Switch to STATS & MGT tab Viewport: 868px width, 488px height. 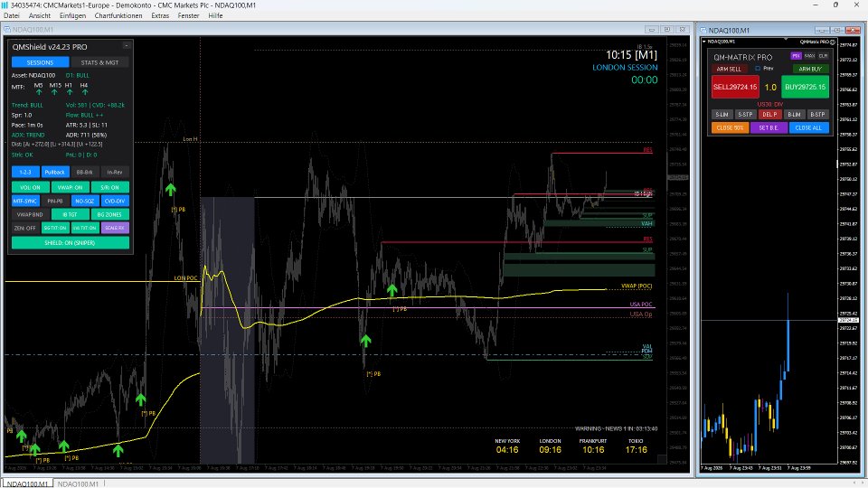(x=99, y=62)
